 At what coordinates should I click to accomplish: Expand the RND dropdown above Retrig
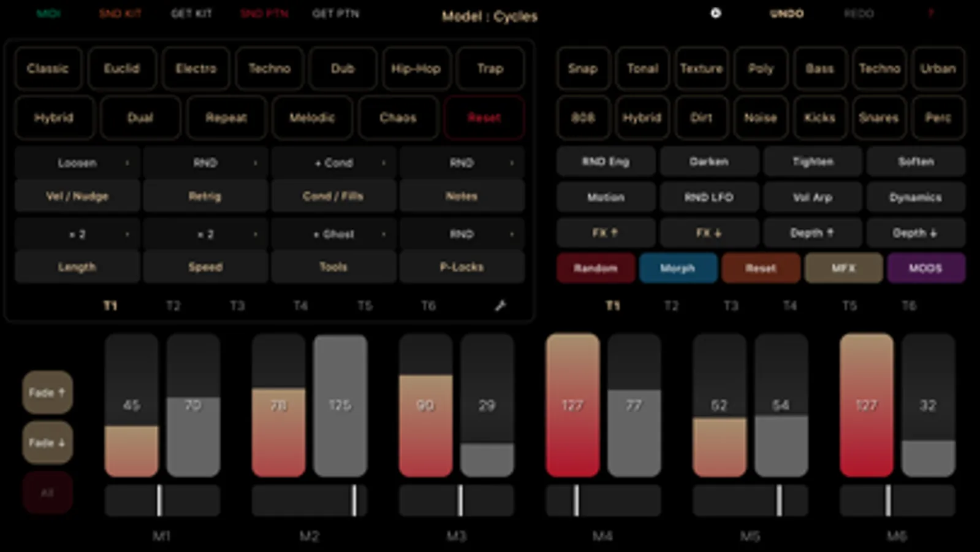point(256,163)
